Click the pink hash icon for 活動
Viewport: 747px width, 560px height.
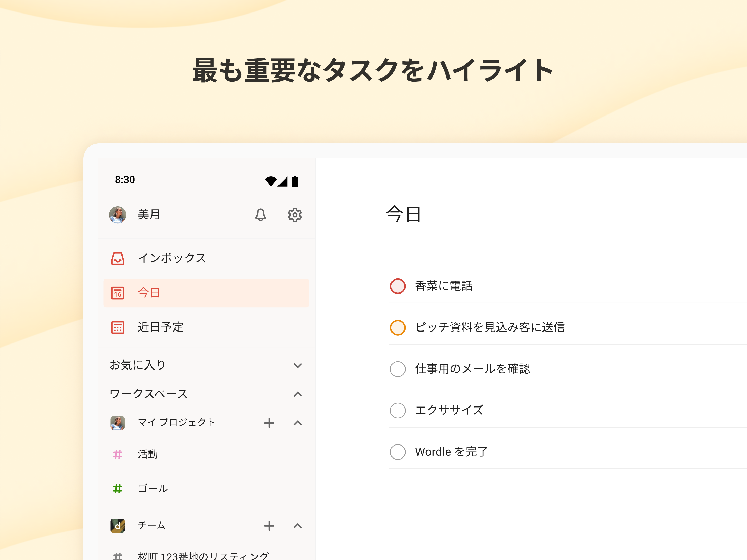pyautogui.click(x=118, y=454)
